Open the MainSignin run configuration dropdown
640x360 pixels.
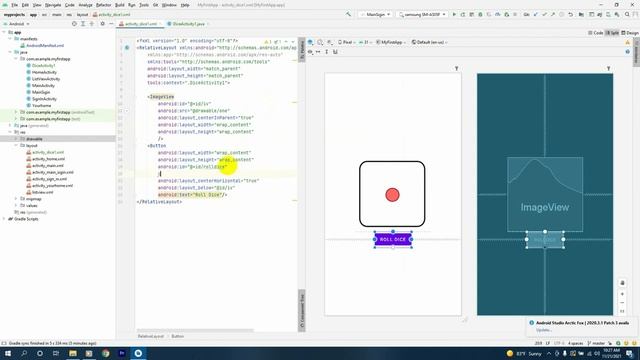(376, 14)
